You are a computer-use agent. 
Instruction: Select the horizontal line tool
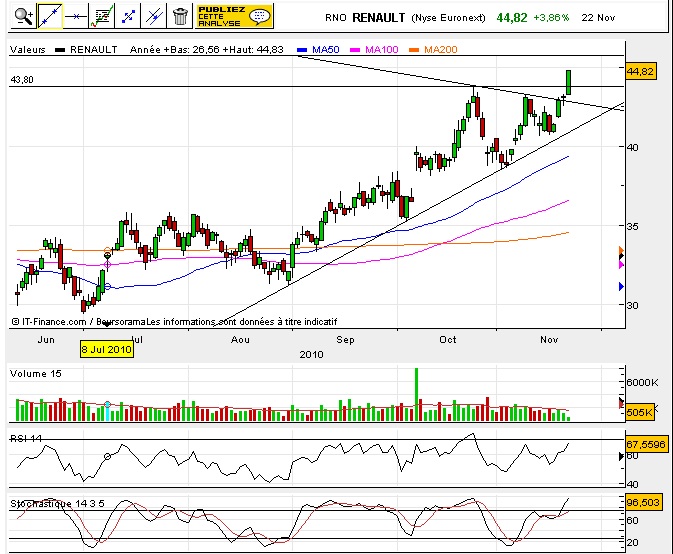coord(76,17)
